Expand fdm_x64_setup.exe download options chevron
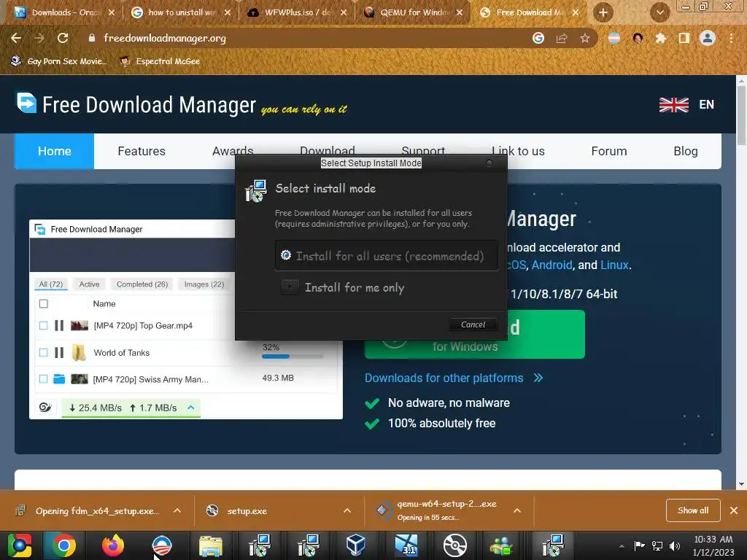 [177, 510]
